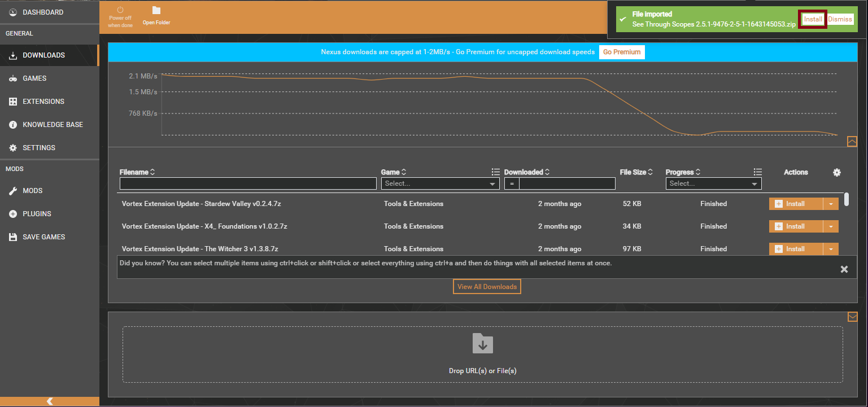
Task: Go to the Downloads section
Action: [x=49, y=55]
